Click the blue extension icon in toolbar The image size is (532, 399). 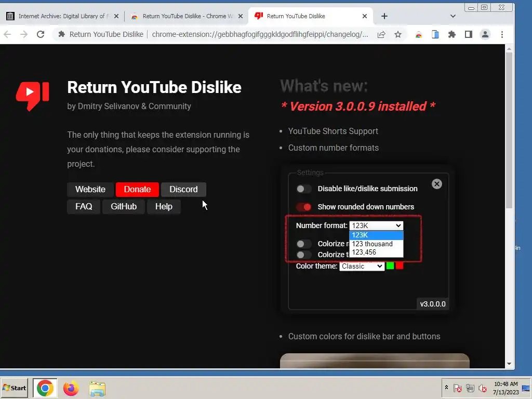click(435, 34)
